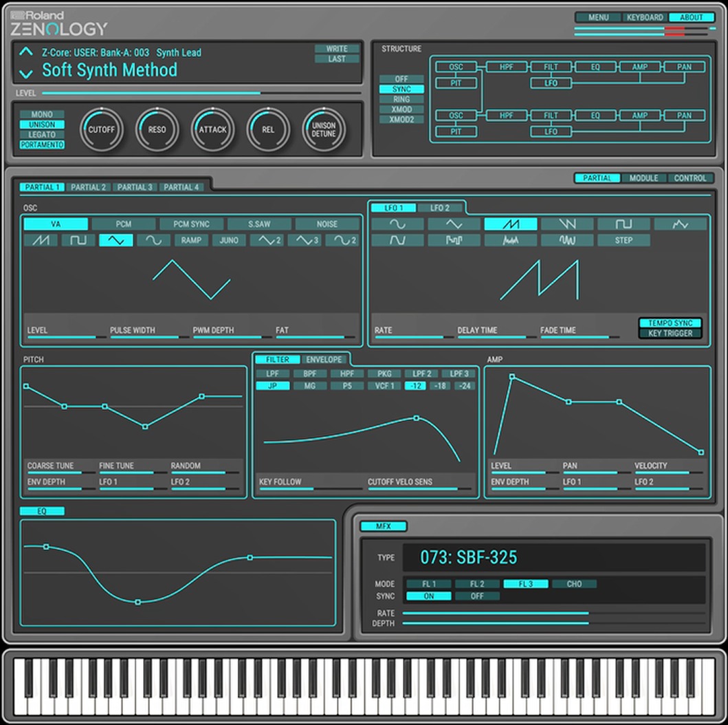Open the tone name Soft Synth Method list
This screenshot has width=728, height=725.
click(109, 70)
